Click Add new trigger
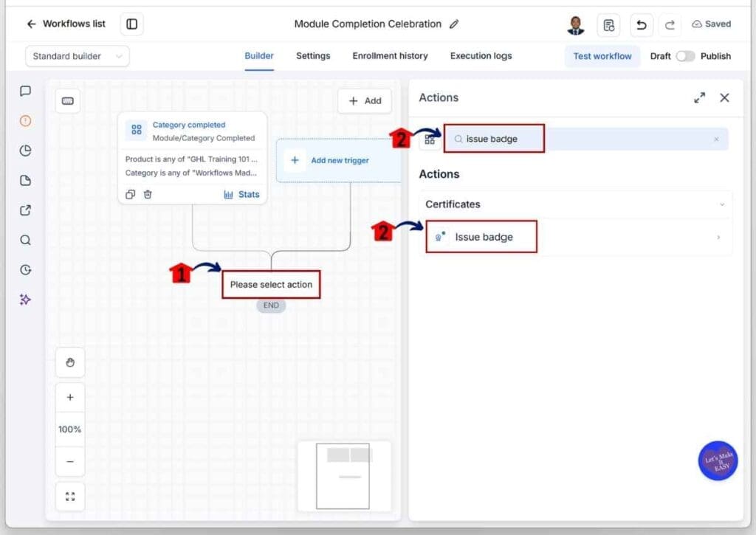756x535 pixels. [x=338, y=161]
